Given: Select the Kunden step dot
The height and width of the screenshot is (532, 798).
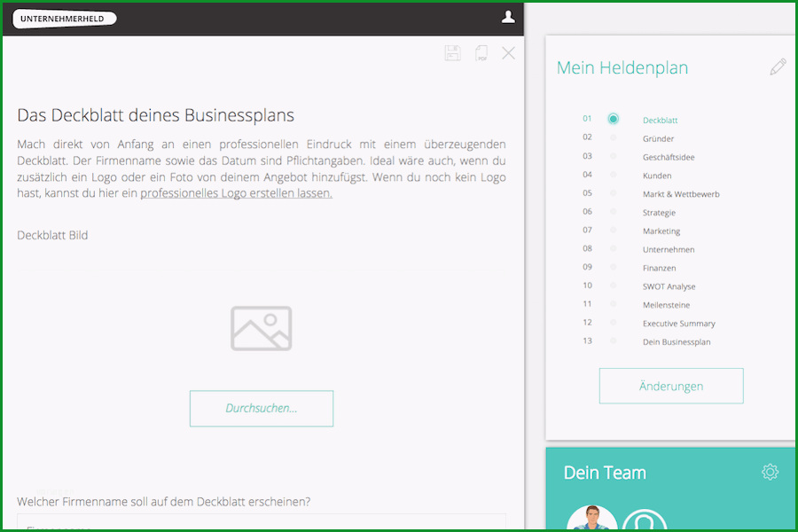Looking at the screenshot, I should coord(614,174).
